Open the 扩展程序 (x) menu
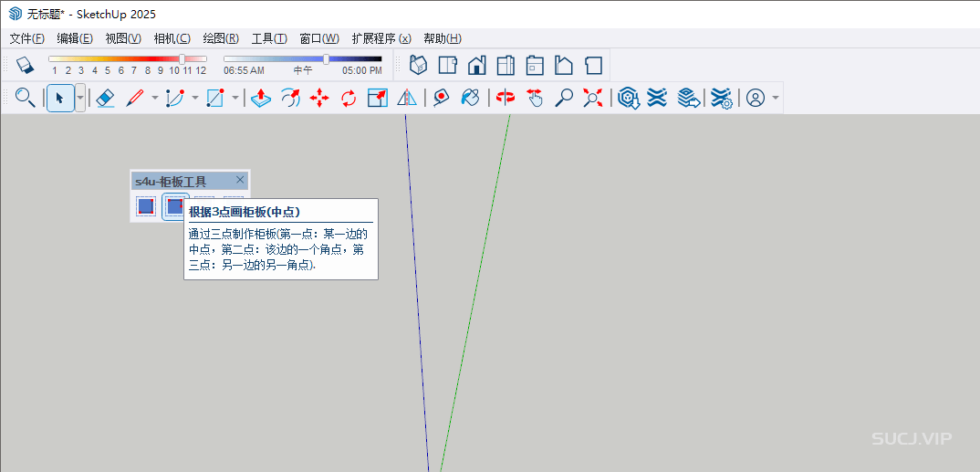The width and height of the screenshot is (980, 472). (381, 38)
